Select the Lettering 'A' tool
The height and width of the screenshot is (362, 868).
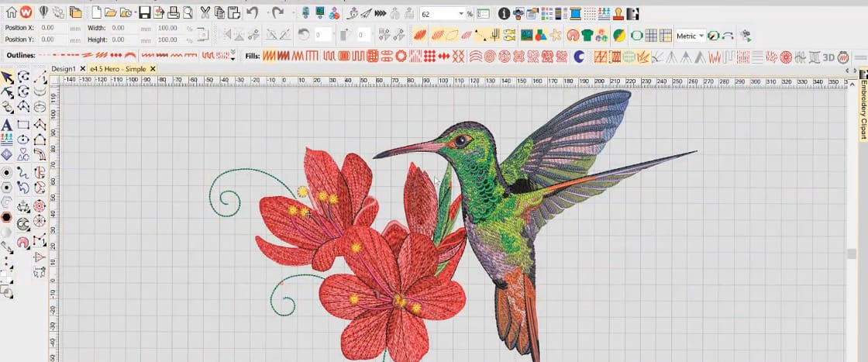[7, 125]
